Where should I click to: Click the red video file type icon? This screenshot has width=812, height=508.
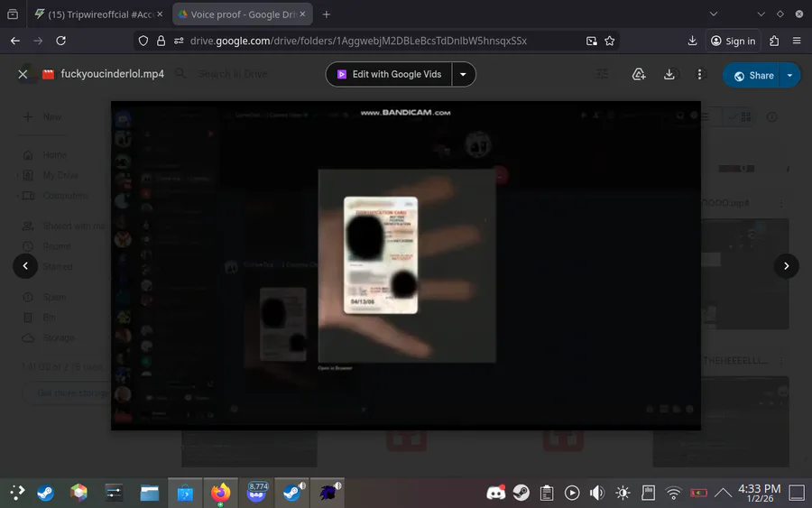pyautogui.click(x=48, y=74)
